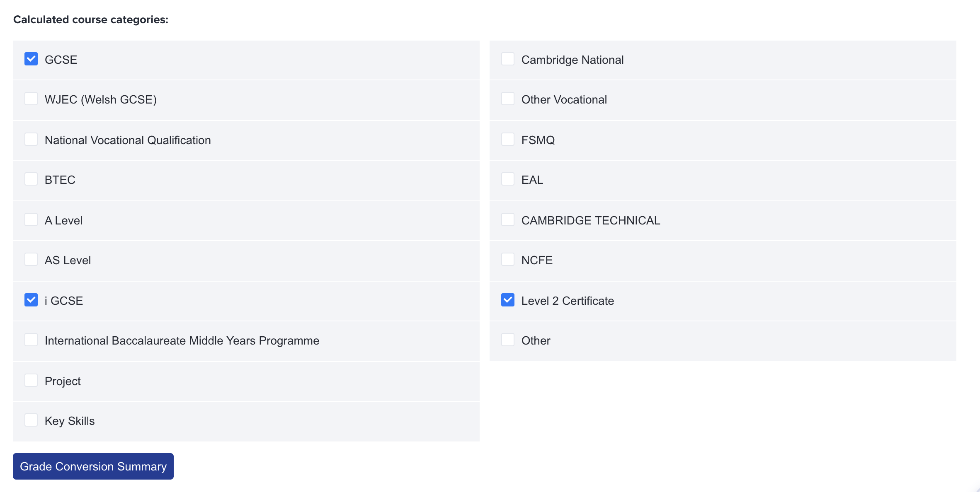Viewport: 980px width, 492px height.
Task: Select the Other Vocational checkbox
Action: [508, 99]
